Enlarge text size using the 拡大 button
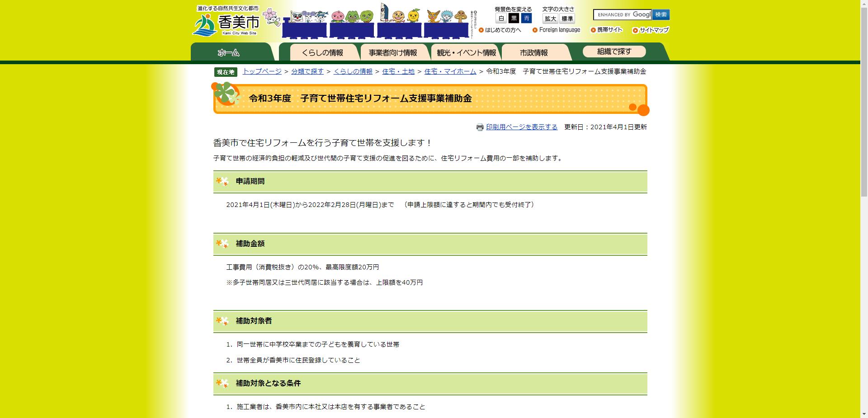The height and width of the screenshot is (418, 868). click(x=550, y=19)
